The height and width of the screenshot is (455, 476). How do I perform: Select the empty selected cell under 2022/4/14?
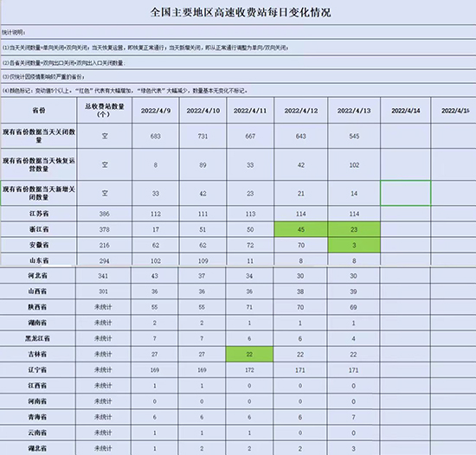pyautogui.click(x=406, y=193)
